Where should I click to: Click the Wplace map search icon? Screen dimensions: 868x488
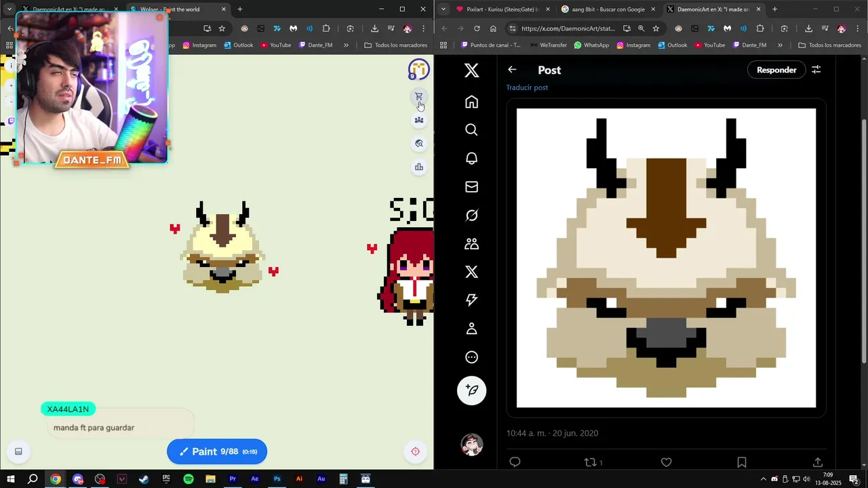click(419, 144)
